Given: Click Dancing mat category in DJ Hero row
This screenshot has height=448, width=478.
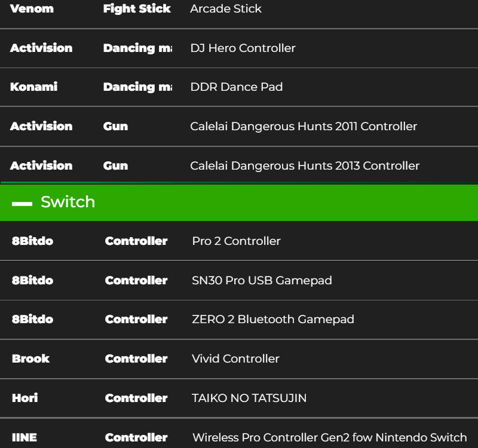Looking at the screenshot, I should click(x=137, y=48).
